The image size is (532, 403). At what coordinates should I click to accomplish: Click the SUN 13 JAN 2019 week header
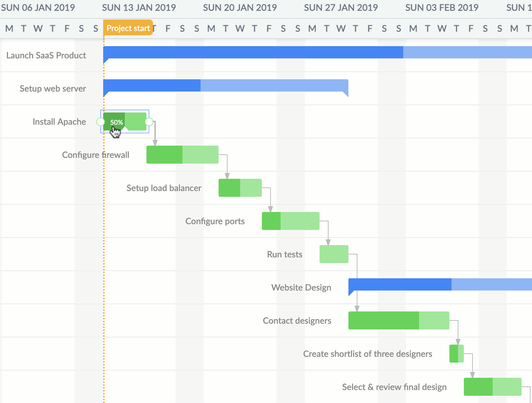coord(139,7)
